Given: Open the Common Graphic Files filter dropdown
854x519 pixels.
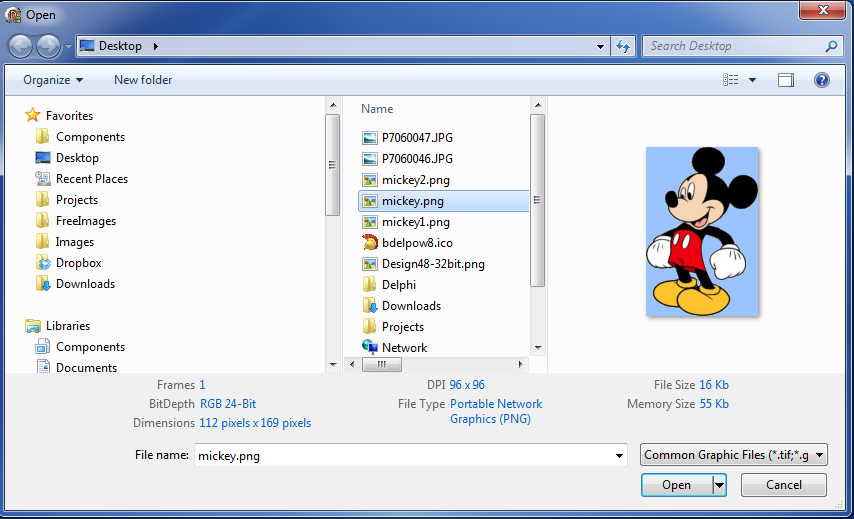Looking at the screenshot, I should point(734,455).
